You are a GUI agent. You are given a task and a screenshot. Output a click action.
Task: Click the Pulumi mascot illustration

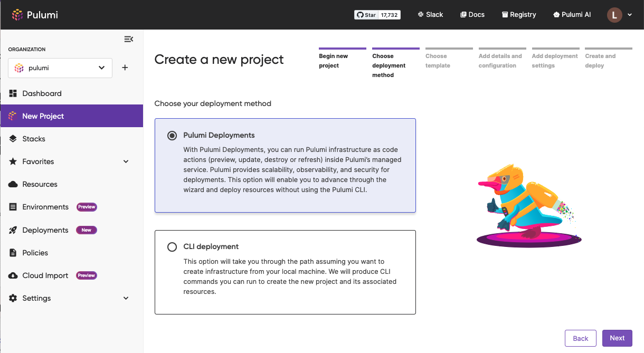pyautogui.click(x=529, y=206)
